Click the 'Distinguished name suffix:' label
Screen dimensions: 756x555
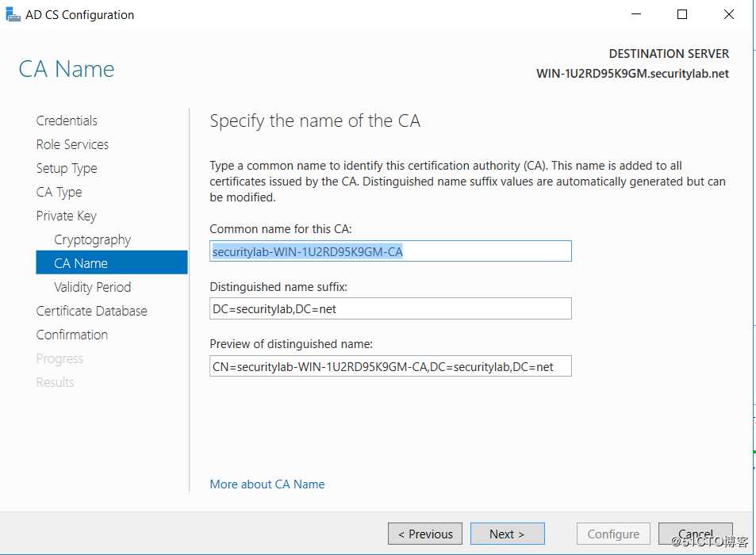[x=278, y=287]
